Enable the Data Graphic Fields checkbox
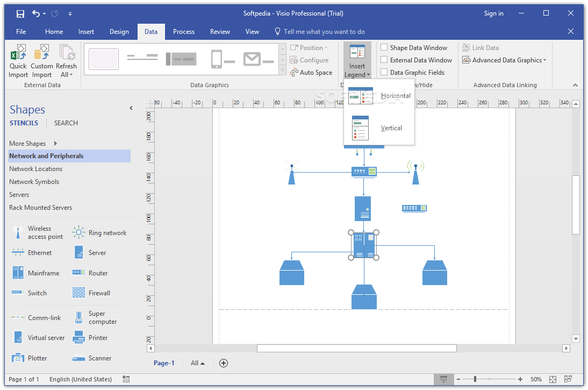 point(384,72)
